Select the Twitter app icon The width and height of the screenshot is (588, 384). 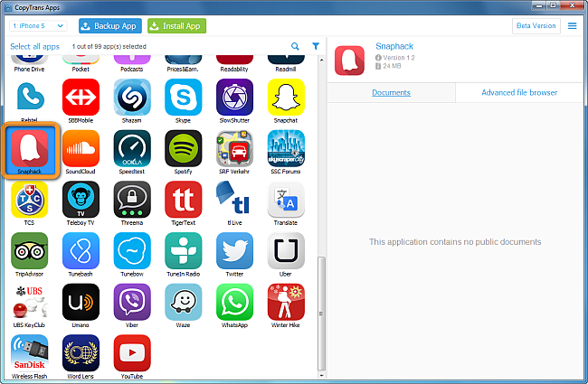[x=234, y=250]
